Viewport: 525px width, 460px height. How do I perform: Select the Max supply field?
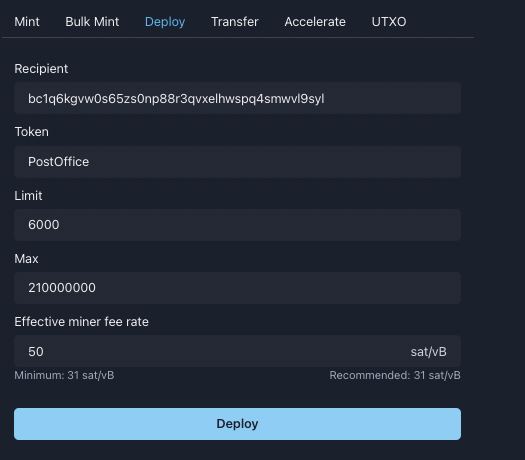(237, 288)
